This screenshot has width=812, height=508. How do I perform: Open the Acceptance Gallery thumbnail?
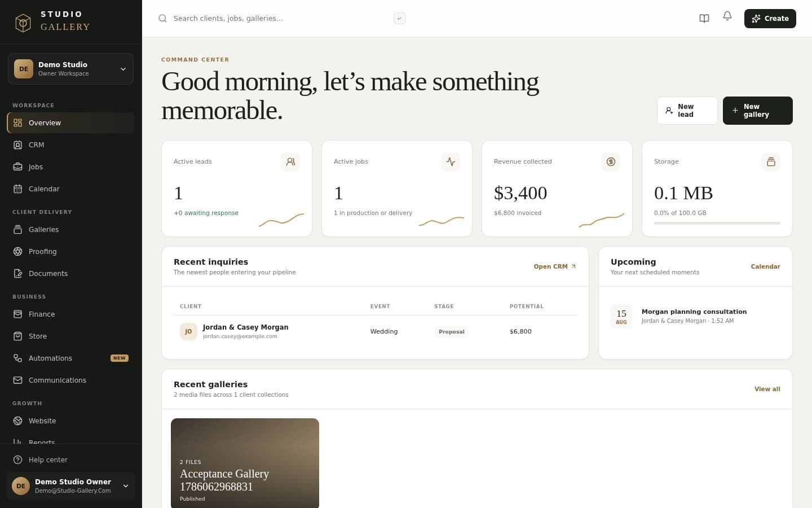point(245,463)
